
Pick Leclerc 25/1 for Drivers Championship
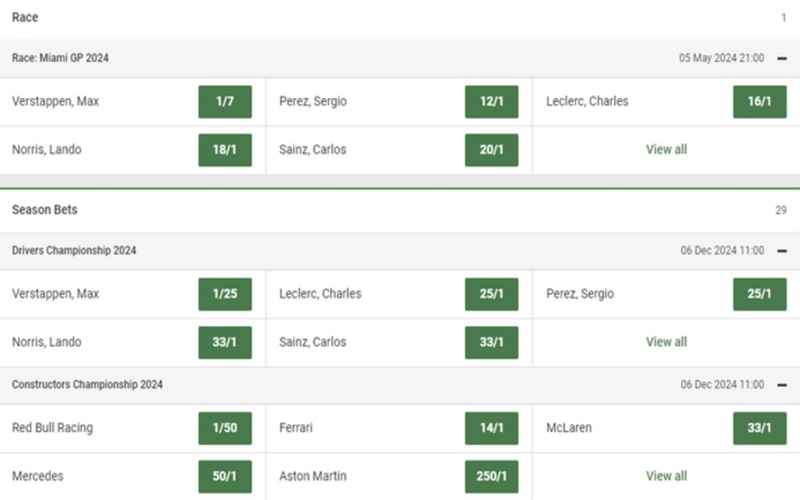[491, 295]
